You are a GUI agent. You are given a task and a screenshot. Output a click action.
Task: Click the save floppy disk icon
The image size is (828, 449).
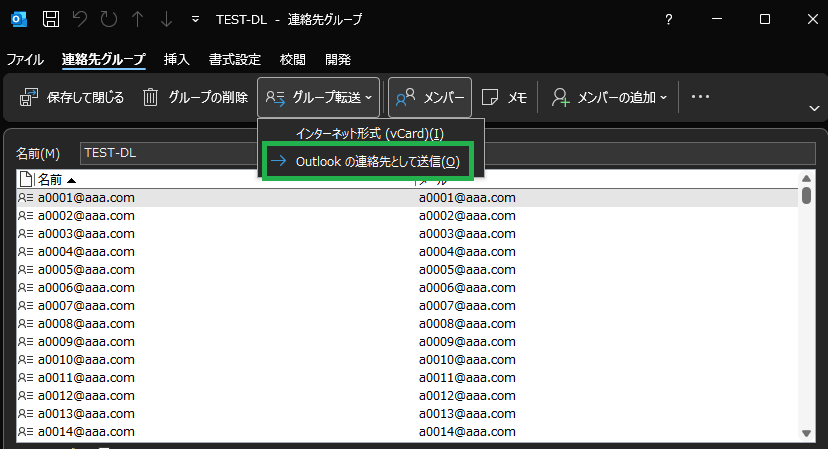[51, 20]
